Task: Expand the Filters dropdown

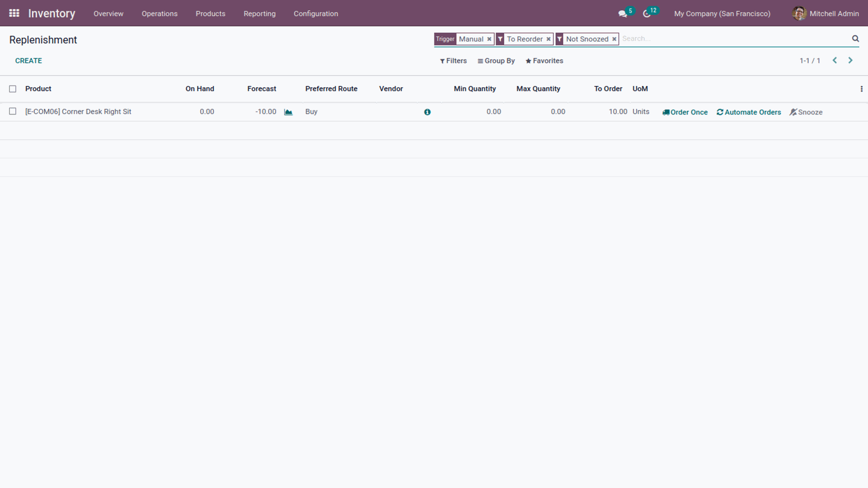Action: [453, 61]
